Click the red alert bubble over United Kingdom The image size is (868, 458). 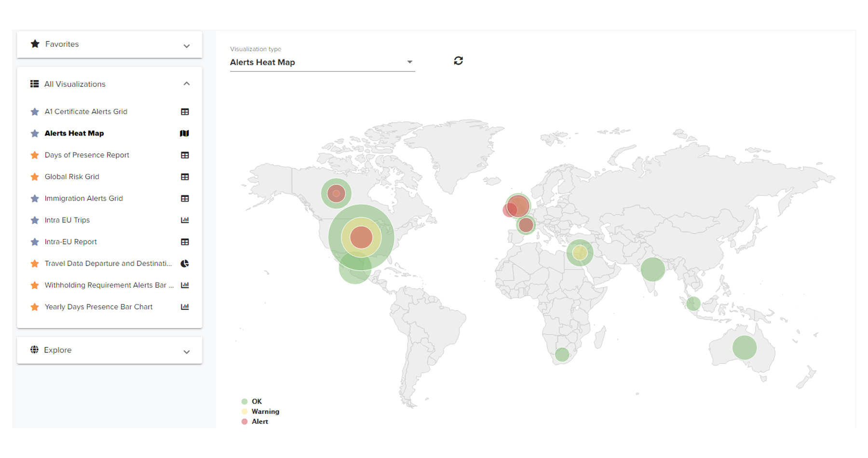[518, 205]
